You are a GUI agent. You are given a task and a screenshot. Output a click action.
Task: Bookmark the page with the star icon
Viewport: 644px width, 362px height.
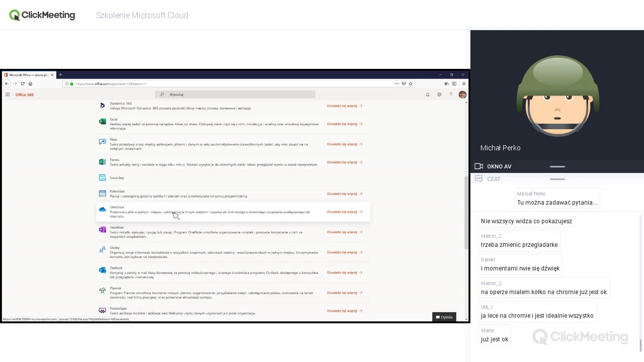(x=411, y=83)
